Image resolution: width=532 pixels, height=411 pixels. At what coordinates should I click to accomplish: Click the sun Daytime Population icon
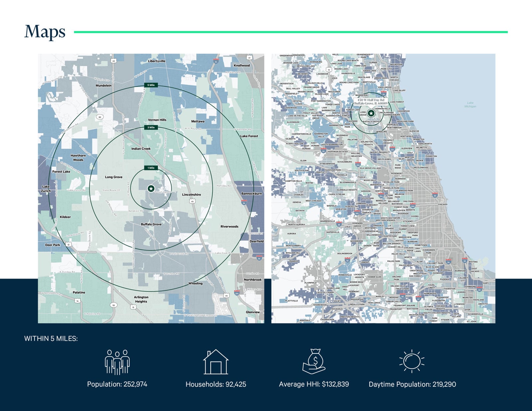412,361
